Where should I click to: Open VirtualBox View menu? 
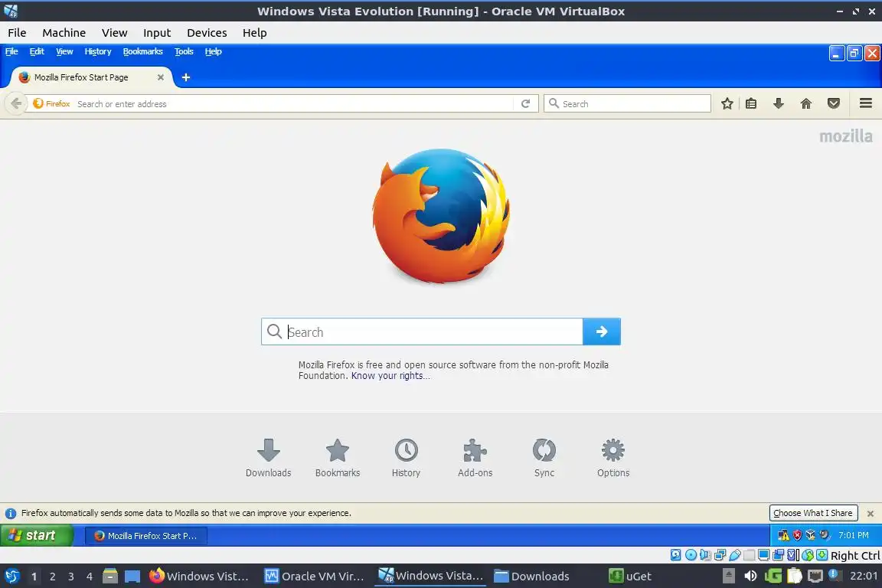click(114, 33)
